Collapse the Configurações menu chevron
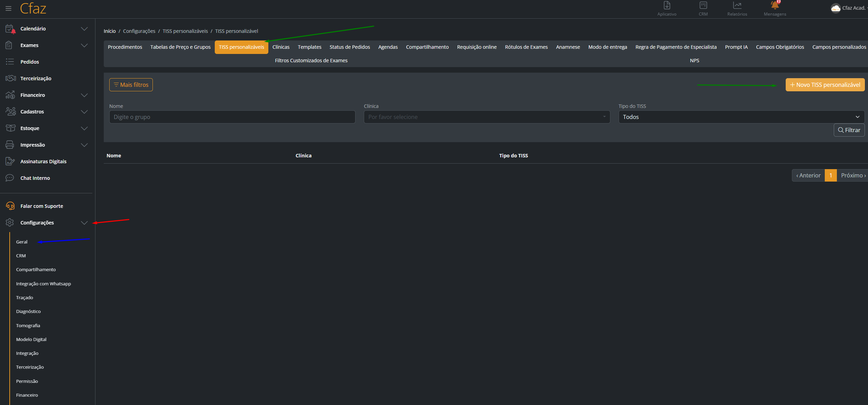 coord(84,223)
